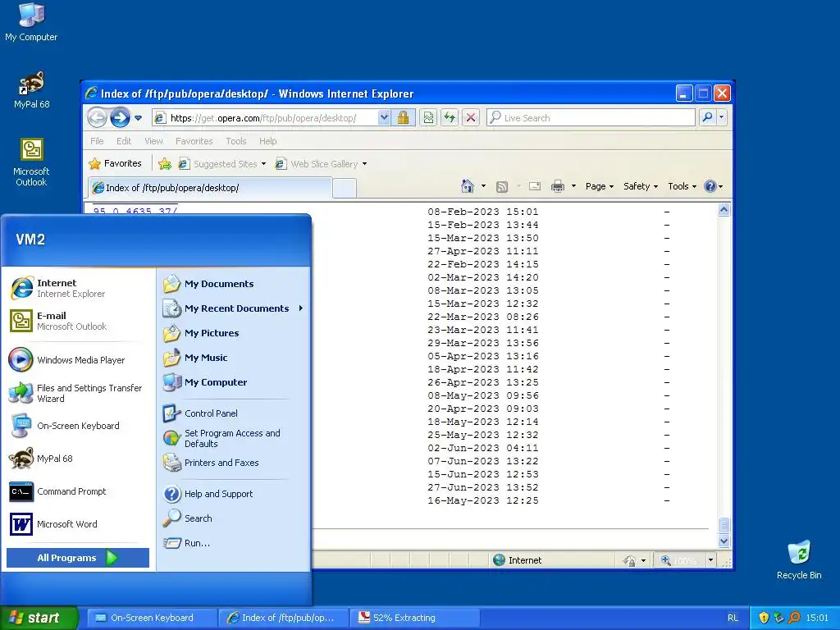Open Printers and Faxes

point(233,463)
